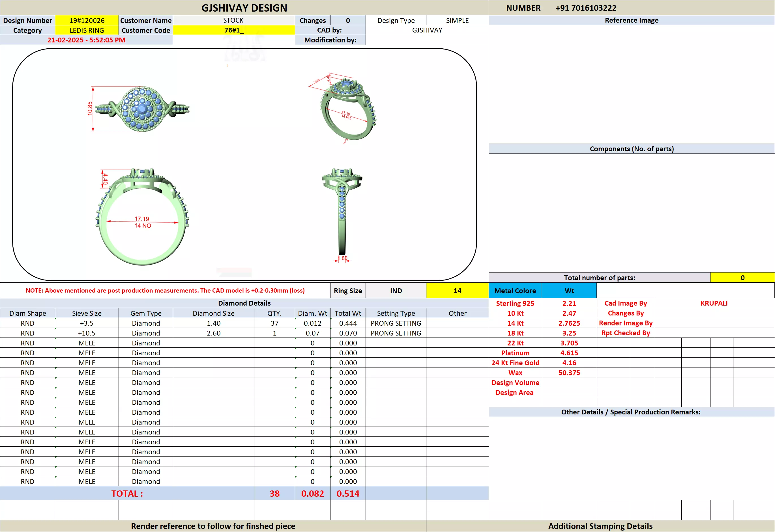Select the 14 Kt weight value 2.7625
This screenshot has width=775, height=532.
tap(569, 323)
